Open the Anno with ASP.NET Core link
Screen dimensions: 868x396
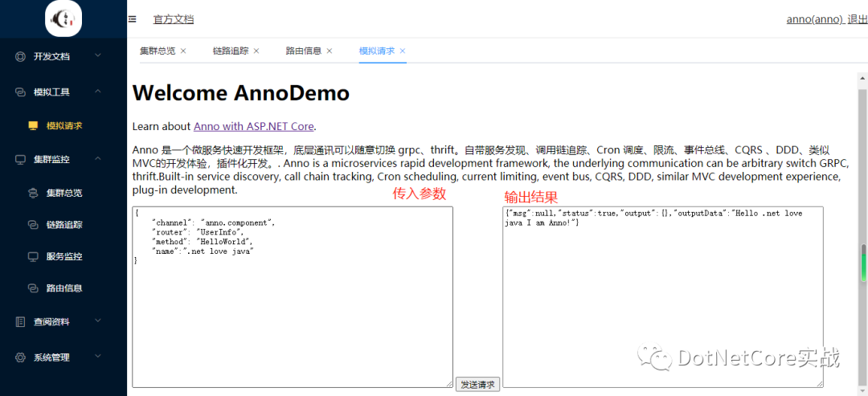pos(253,127)
